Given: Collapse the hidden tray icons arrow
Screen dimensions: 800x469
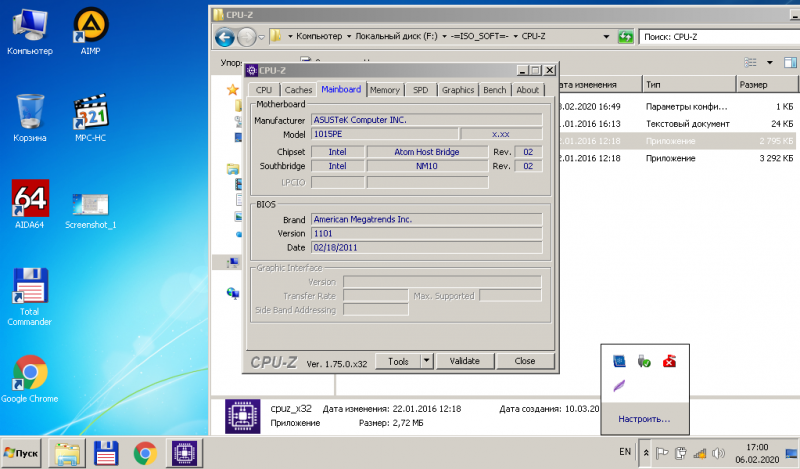Looking at the screenshot, I should tap(645, 453).
